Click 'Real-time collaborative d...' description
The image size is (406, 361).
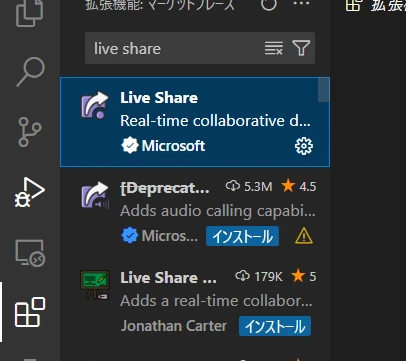pos(215,121)
